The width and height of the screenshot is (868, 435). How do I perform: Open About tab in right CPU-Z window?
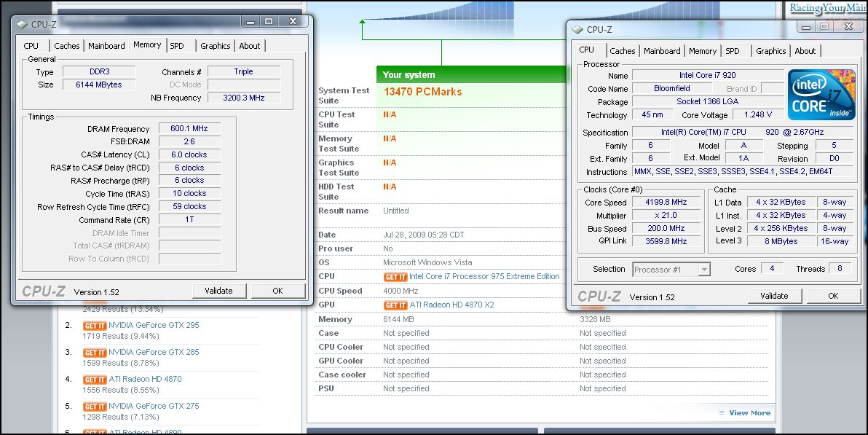click(805, 51)
